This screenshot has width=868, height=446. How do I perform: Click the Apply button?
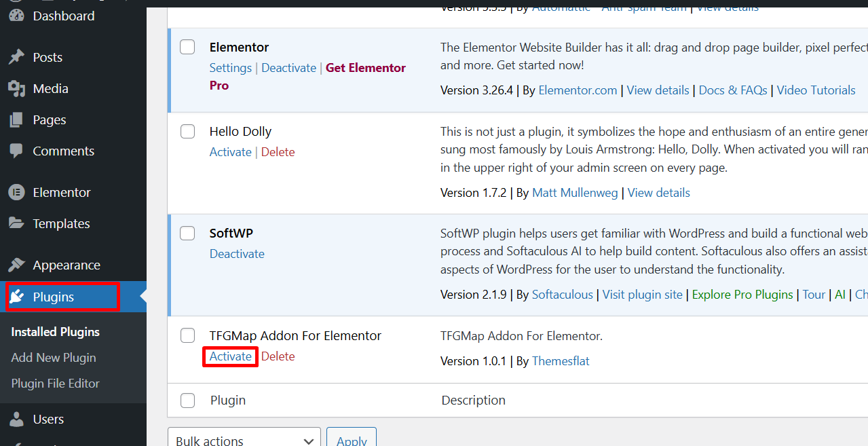tap(352, 437)
